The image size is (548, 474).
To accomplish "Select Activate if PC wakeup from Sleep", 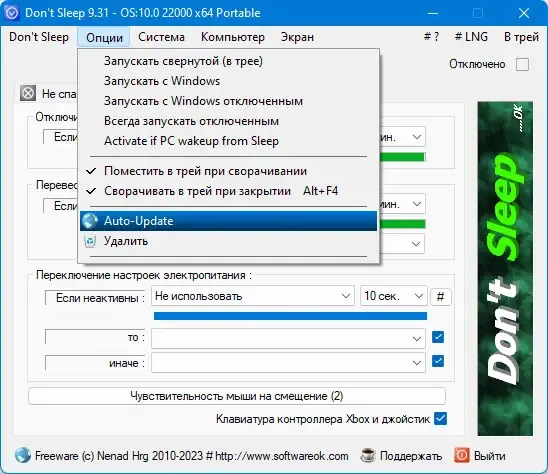I will 229,141.
